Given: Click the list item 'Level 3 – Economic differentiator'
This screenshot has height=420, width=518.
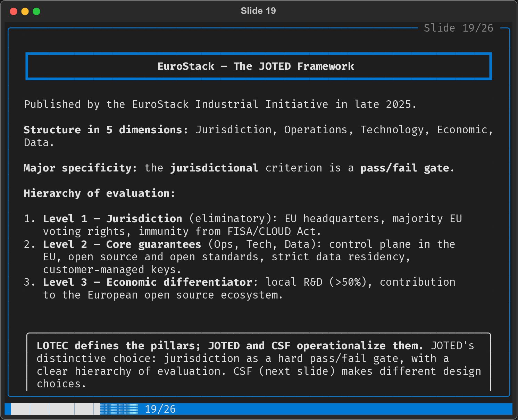Looking at the screenshot, I should tap(148, 282).
